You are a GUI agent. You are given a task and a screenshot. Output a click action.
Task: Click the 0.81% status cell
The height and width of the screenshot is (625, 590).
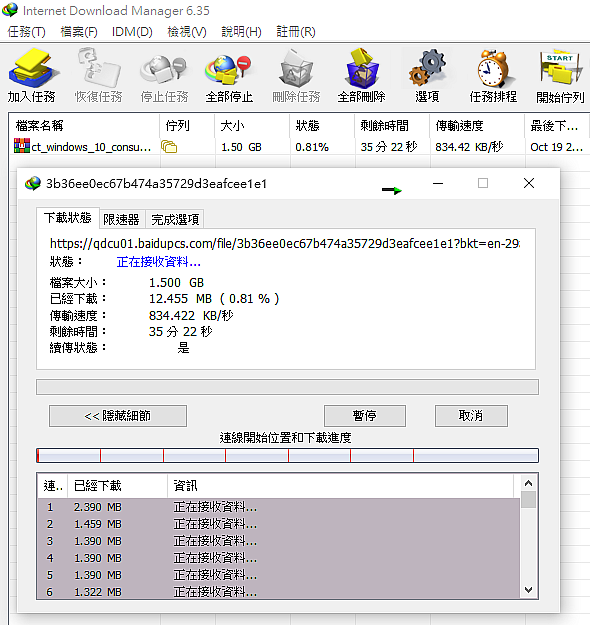312,147
